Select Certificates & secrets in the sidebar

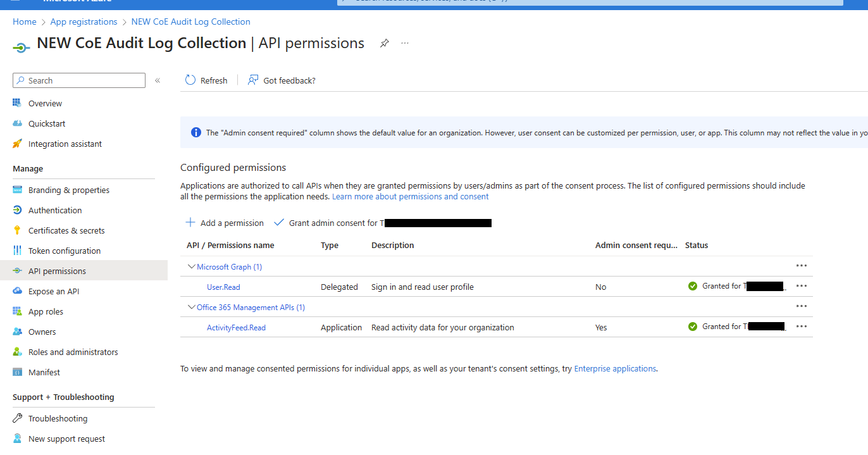[66, 230]
